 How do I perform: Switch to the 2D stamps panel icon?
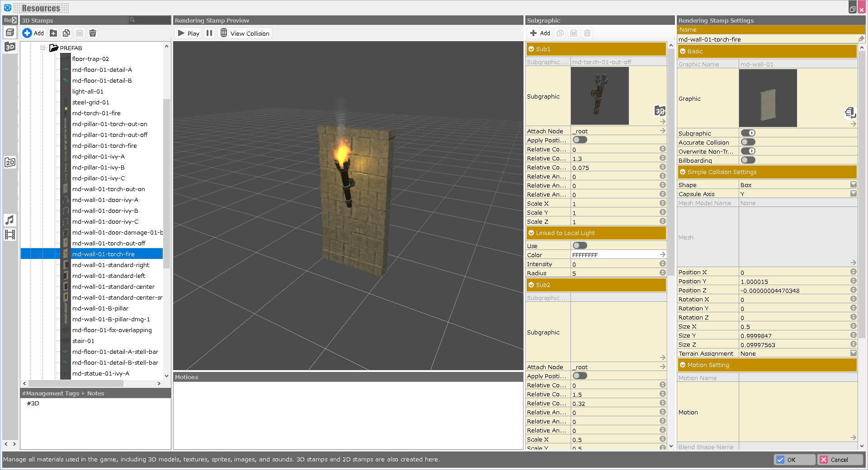coord(10,162)
